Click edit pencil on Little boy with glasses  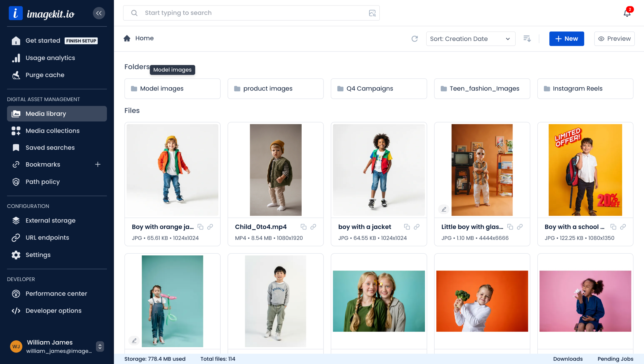pyautogui.click(x=444, y=209)
